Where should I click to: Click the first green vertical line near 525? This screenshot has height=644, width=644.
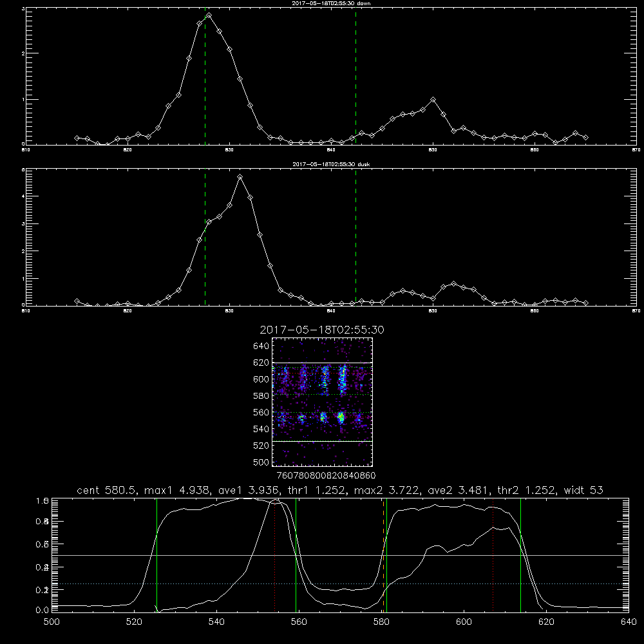156,554
